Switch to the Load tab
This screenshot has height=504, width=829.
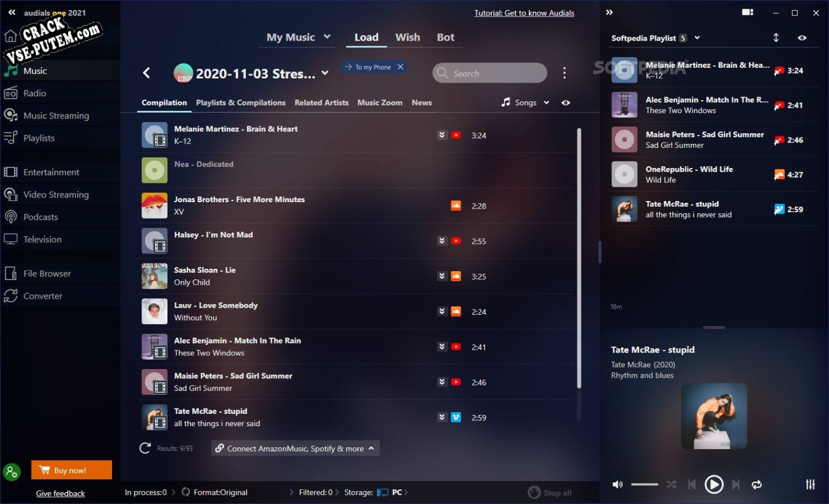point(366,37)
